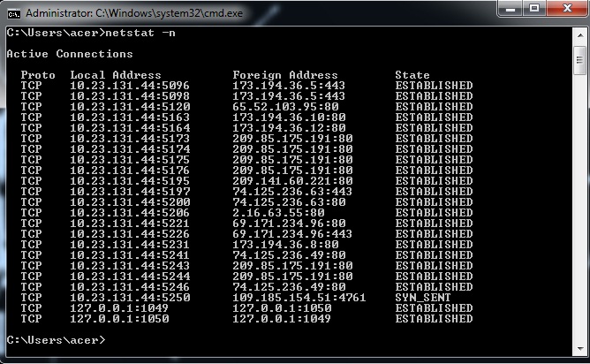
Task: Click the SYN_SENT state entry
Action: tap(423, 298)
